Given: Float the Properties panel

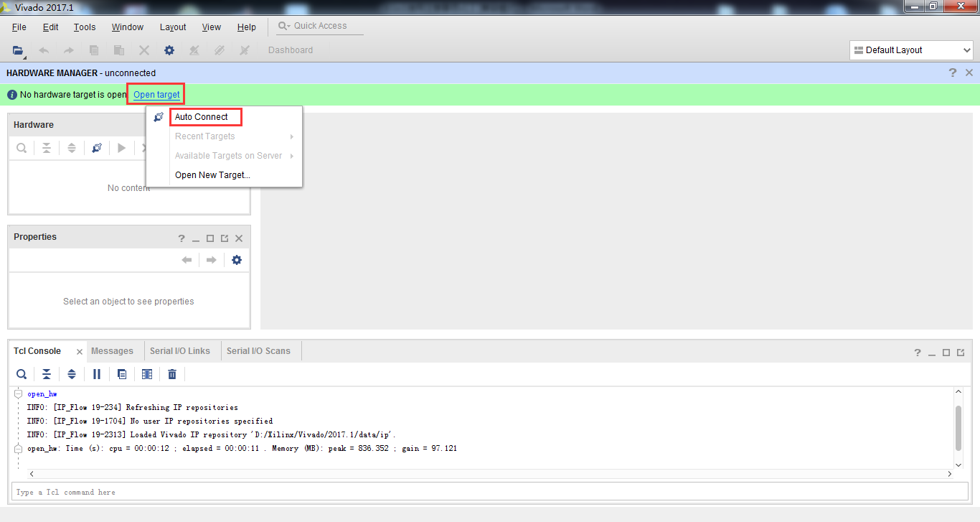Looking at the screenshot, I should click(225, 238).
